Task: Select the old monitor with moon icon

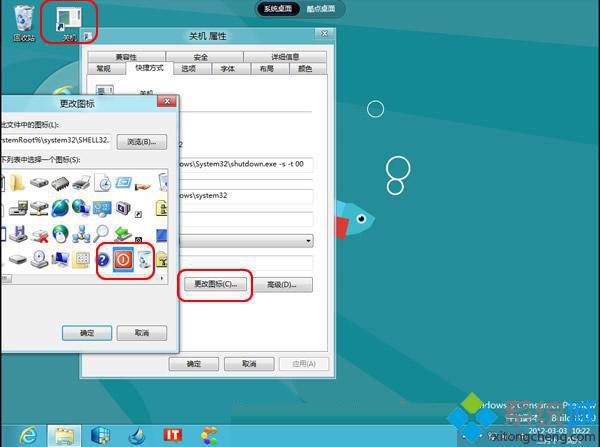Action: 123,209
